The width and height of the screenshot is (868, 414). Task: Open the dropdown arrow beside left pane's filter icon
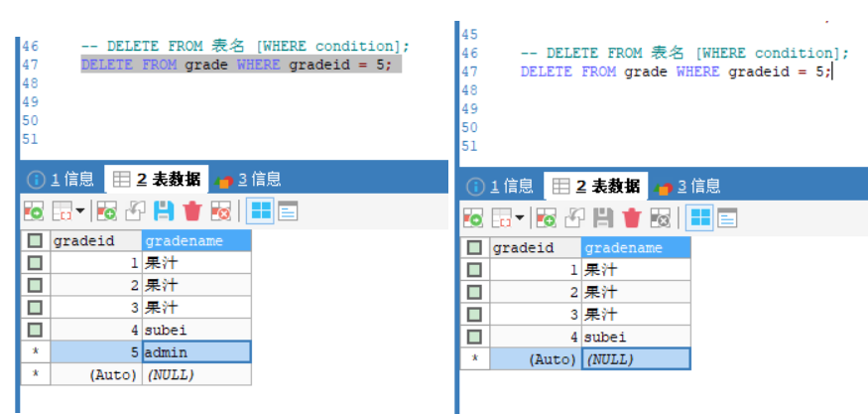coord(79,210)
